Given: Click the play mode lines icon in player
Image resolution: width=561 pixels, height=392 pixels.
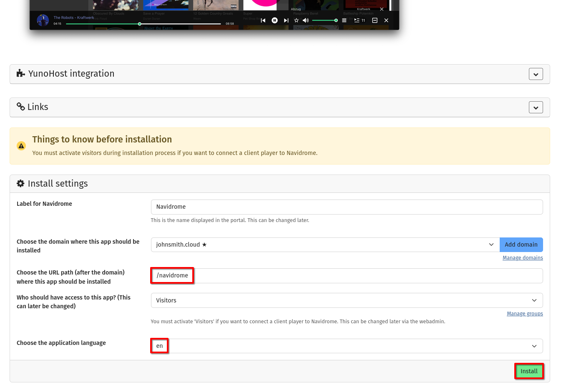Looking at the screenshot, I should pos(344,20).
